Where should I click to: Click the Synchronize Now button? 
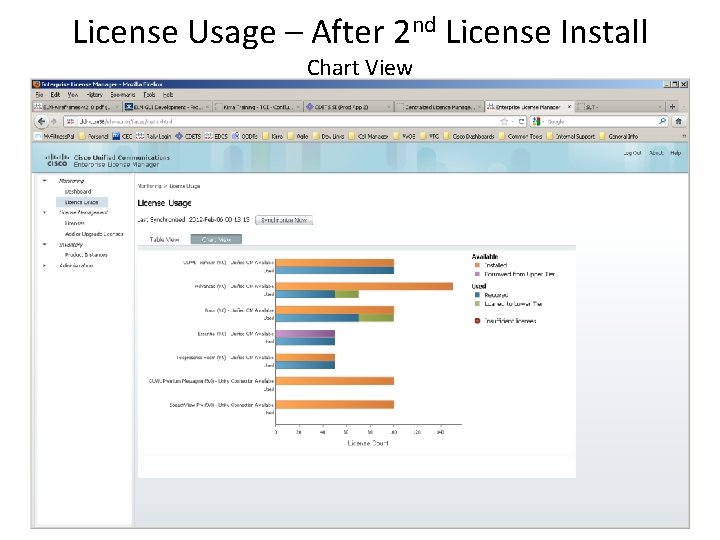[284, 220]
